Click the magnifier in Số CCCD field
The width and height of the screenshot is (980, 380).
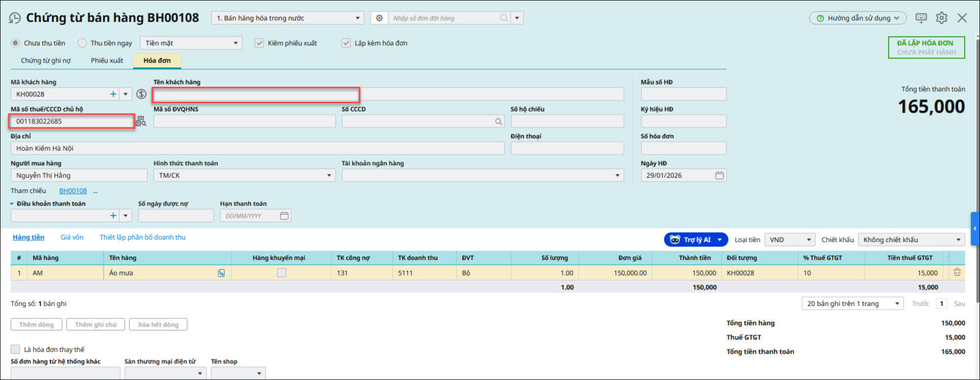[x=499, y=121]
